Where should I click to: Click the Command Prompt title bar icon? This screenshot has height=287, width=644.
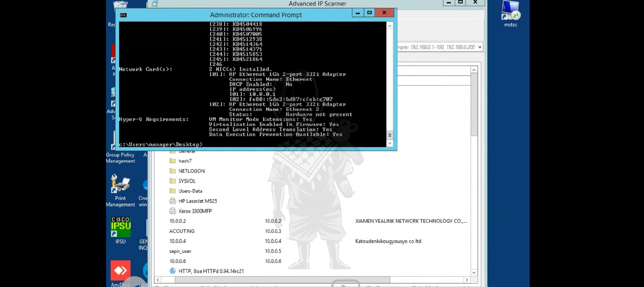(123, 15)
